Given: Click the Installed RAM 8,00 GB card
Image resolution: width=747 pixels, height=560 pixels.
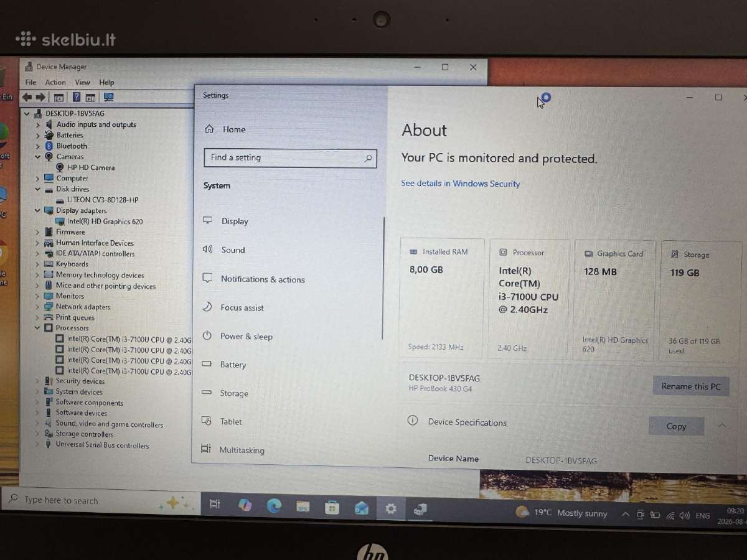Looking at the screenshot, I should pyautogui.click(x=442, y=298).
